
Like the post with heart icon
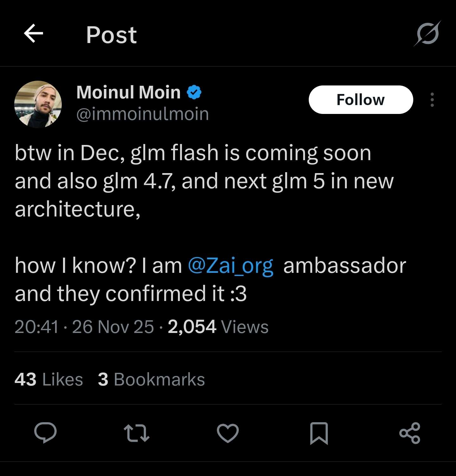click(x=228, y=433)
